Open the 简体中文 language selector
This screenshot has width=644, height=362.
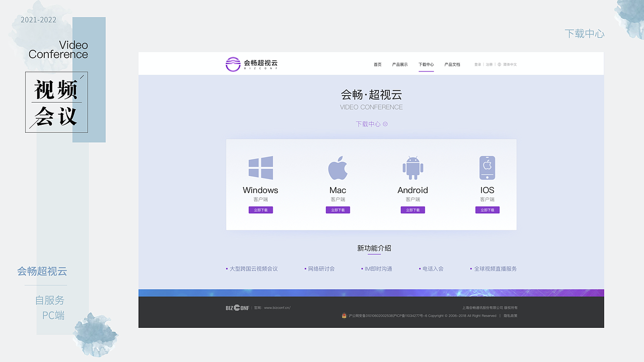coord(510,64)
